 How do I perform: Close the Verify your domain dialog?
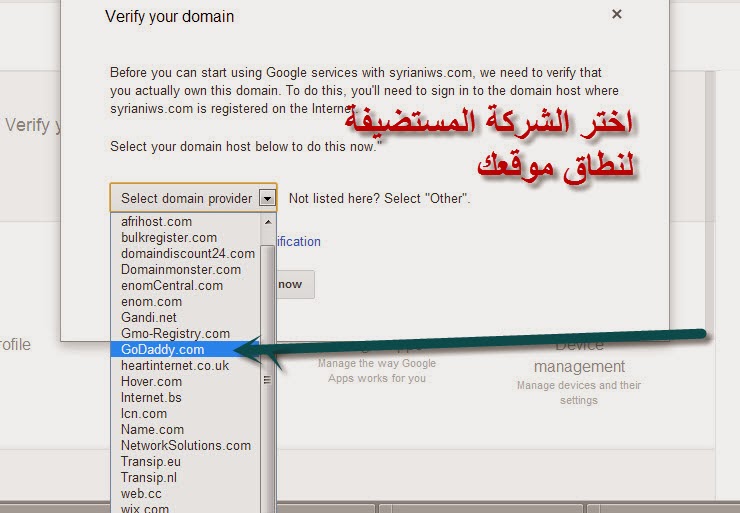[617, 14]
